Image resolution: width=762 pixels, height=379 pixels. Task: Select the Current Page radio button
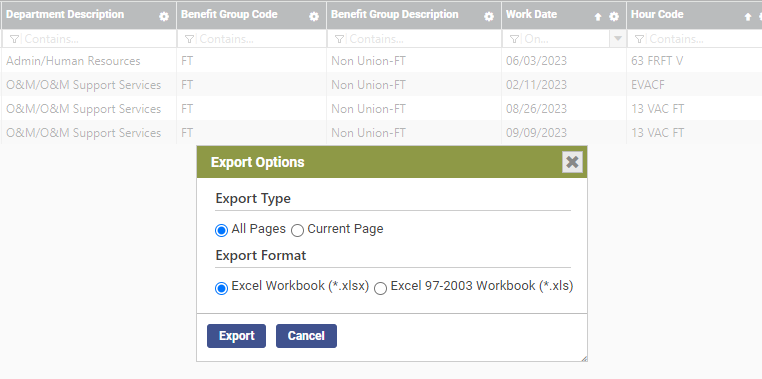(297, 230)
